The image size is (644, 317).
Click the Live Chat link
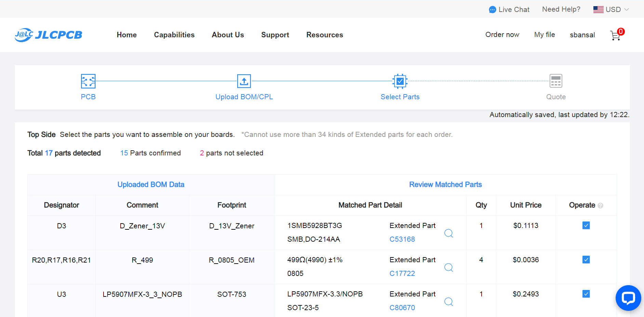coord(509,10)
